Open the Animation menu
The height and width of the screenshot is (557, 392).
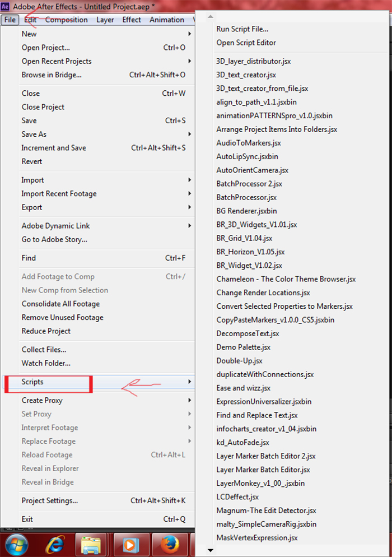point(166,20)
